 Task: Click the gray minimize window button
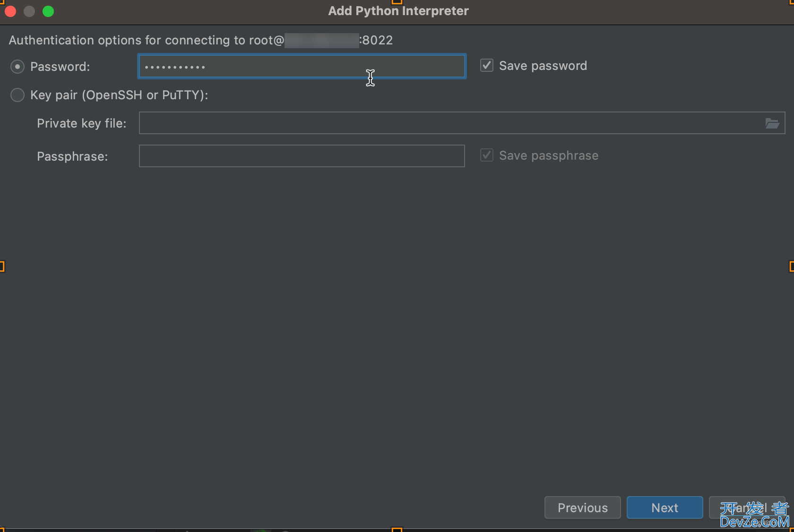coord(29,11)
